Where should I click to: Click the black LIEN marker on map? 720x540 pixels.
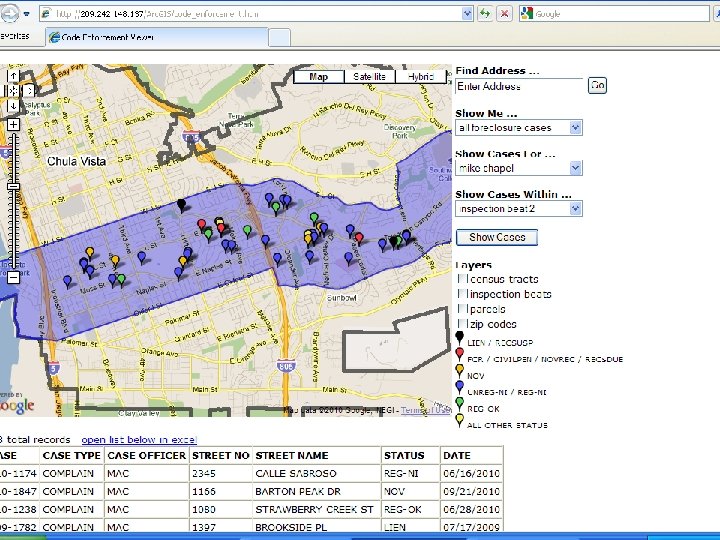[x=181, y=204]
